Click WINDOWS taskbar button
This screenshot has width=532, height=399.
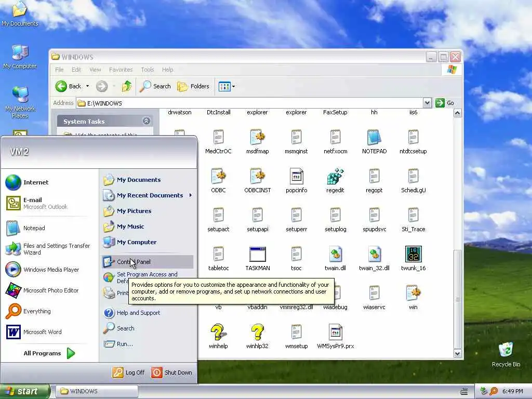coord(97,391)
